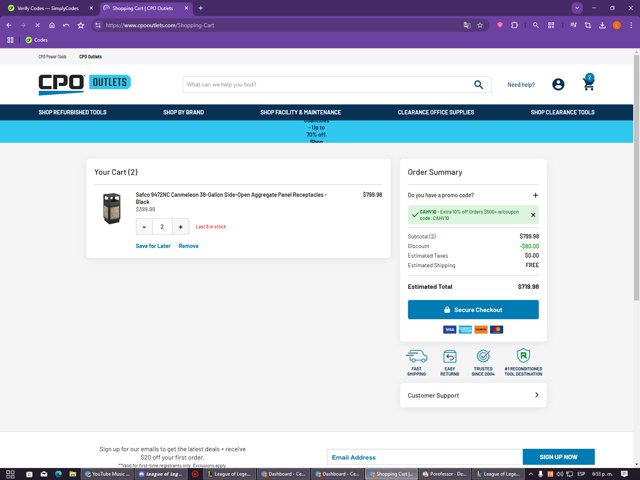This screenshot has width=640, height=480.
Task: Open Shop By Brand menu
Action: 183,112
